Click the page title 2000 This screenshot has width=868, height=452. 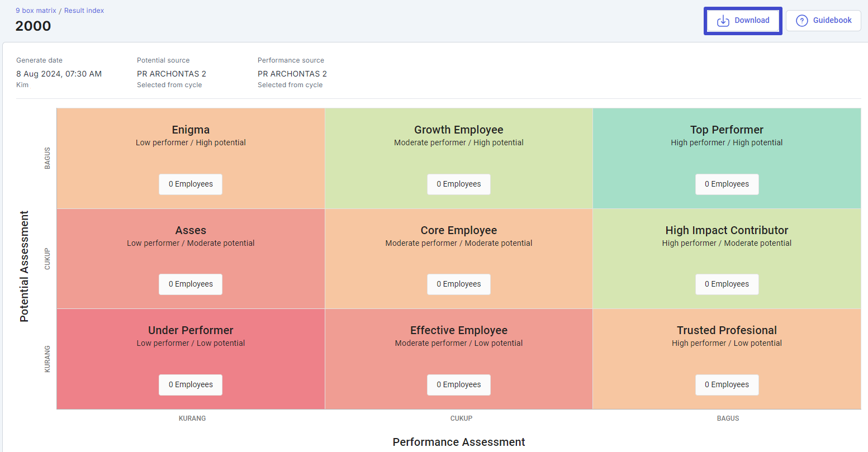click(33, 26)
